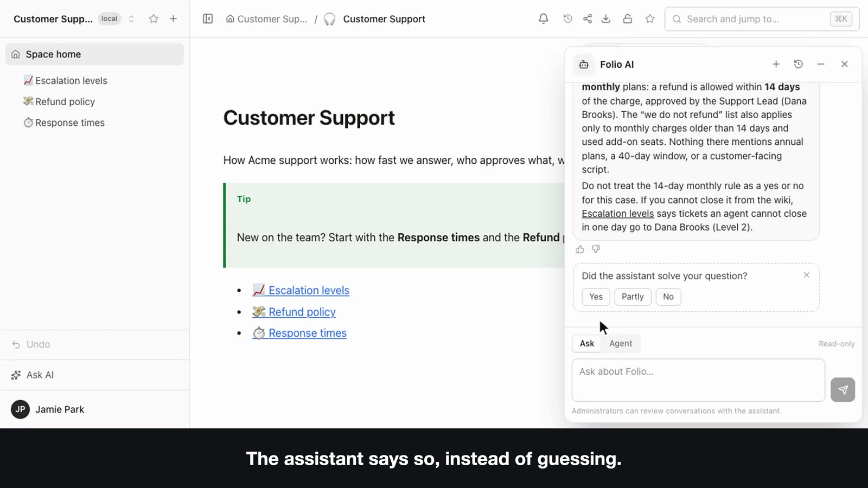Switch to Agent mode tab
Image resolution: width=868 pixels, height=488 pixels.
click(x=621, y=343)
